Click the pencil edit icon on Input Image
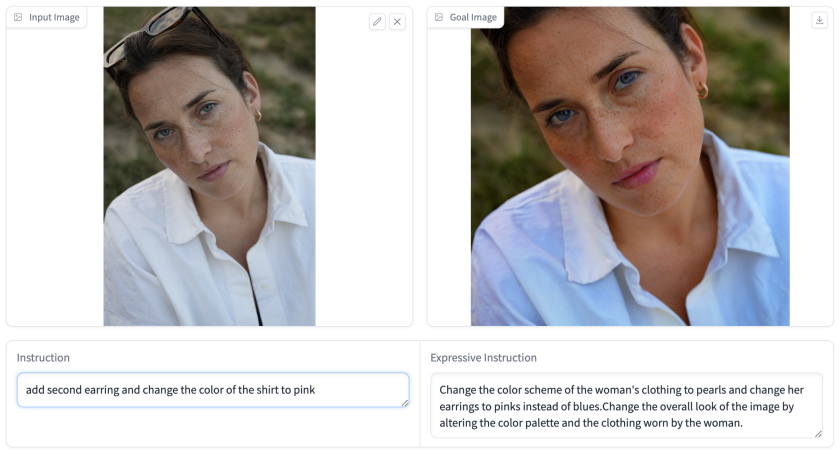This screenshot has width=839, height=453. 377,22
